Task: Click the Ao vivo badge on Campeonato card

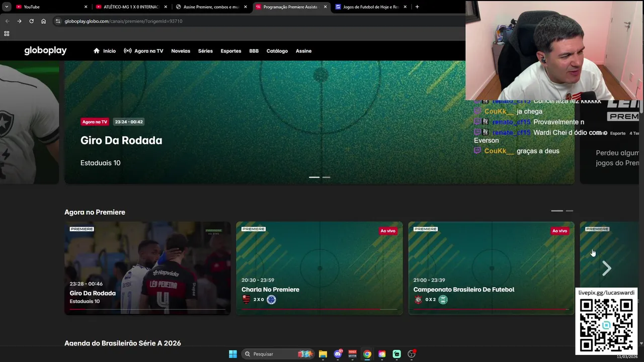Action: (559, 231)
